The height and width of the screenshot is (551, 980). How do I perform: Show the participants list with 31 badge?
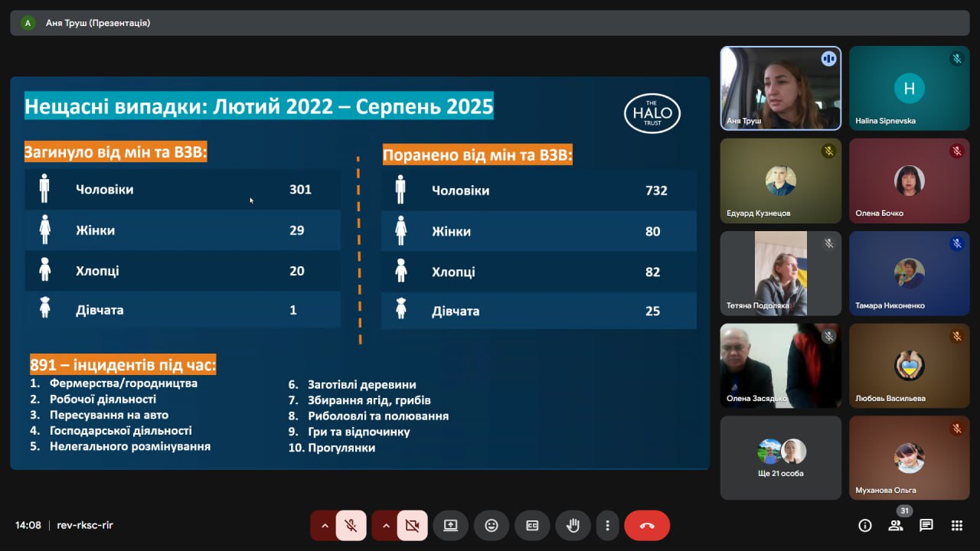pyautogui.click(x=895, y=525)
